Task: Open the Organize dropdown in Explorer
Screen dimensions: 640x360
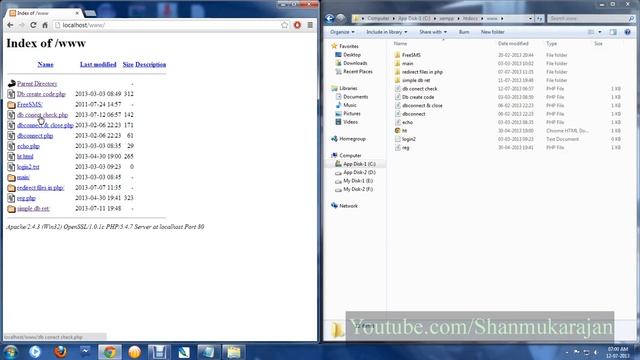Action: (x=342, y=32)
